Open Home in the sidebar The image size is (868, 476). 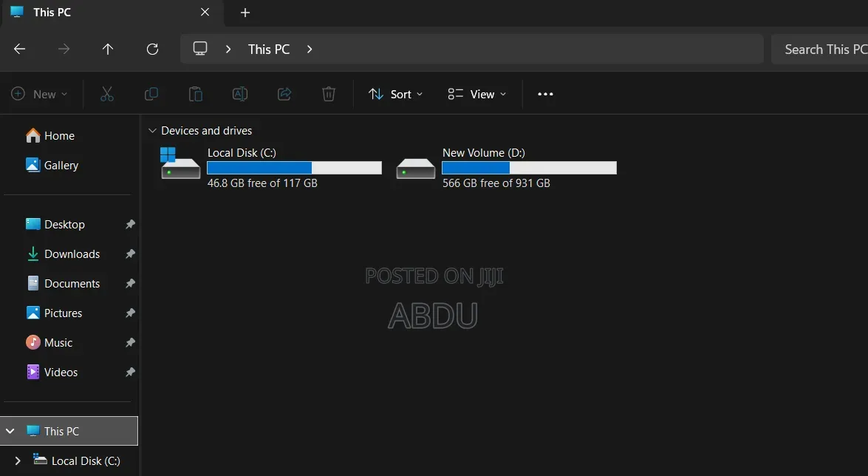[50, 136]
